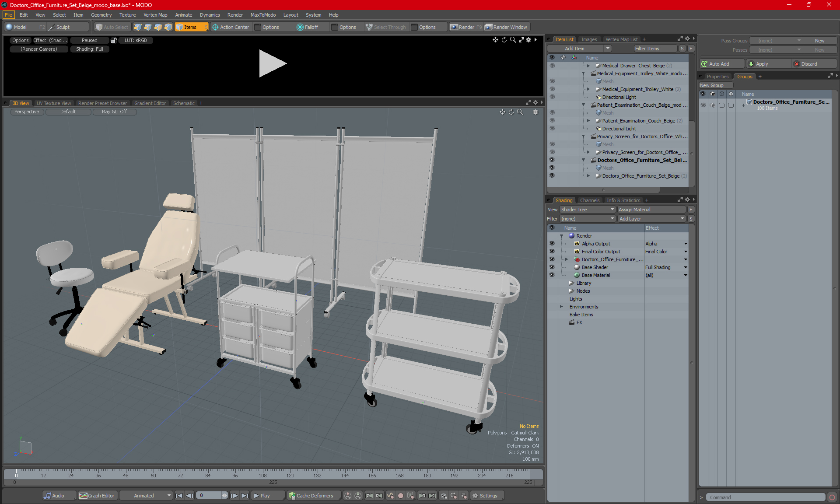Switch to UV Texture View tab

tap(54, 103)
